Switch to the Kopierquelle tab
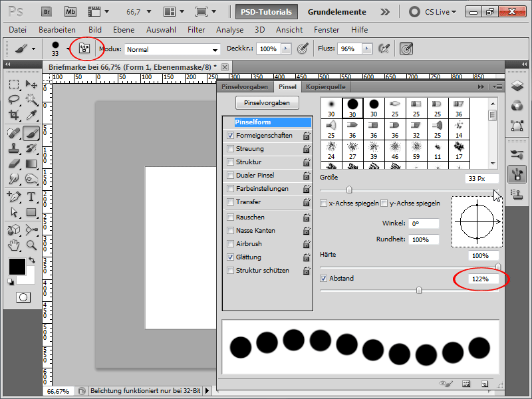Viewport: 532px width, 399px height. (326, 87)
